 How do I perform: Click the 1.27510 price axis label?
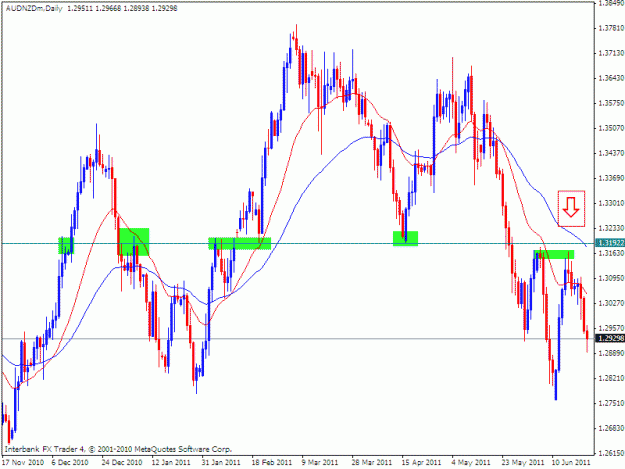pyautogui.click(x=611, y=403)
